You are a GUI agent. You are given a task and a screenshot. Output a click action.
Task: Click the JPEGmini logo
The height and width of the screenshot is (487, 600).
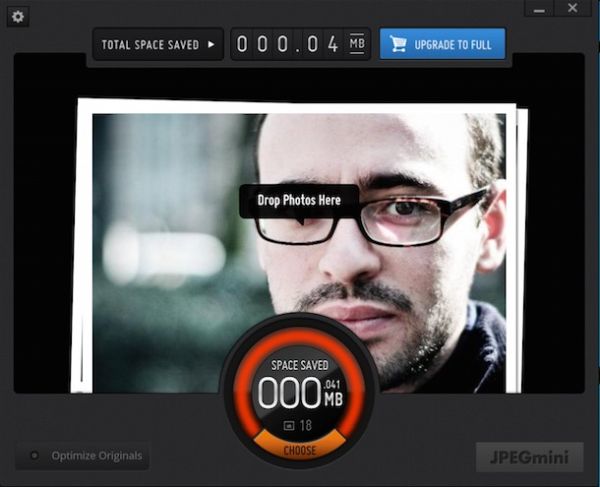point(529,456)
